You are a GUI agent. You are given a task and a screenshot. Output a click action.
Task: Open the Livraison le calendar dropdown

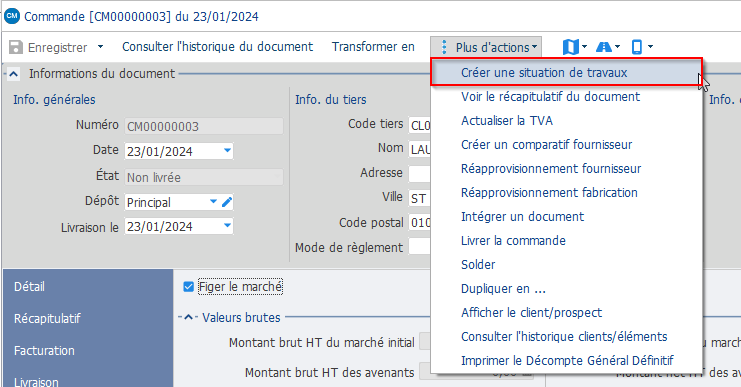(227, 226)
